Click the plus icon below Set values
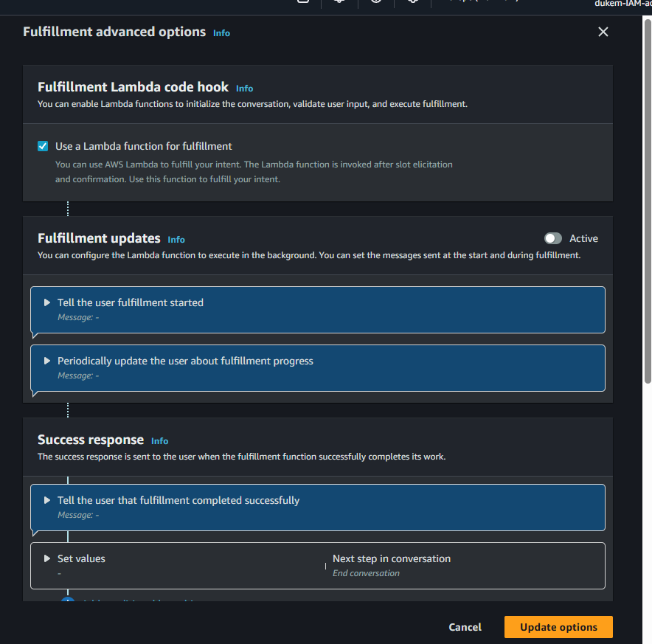Image resolution: width=652 pixels, height=644 pixels. pyautogui.click(x=68, y=600)
